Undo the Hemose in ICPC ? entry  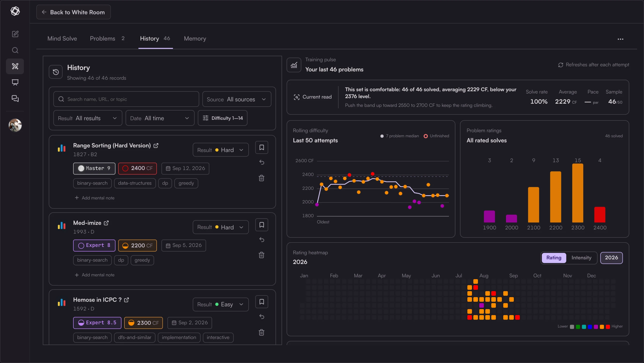261,316
